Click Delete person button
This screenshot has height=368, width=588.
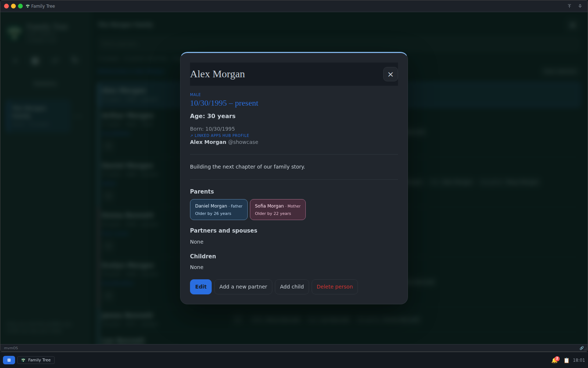pos(335,287)
